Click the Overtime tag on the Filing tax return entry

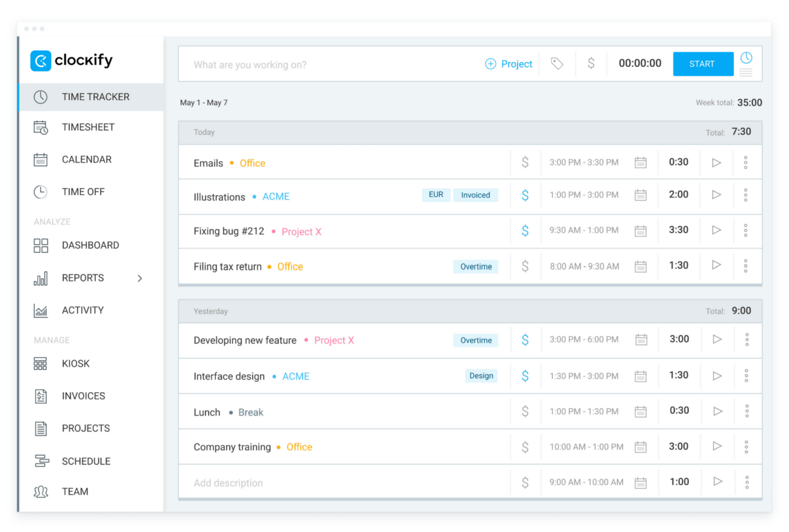476,267
